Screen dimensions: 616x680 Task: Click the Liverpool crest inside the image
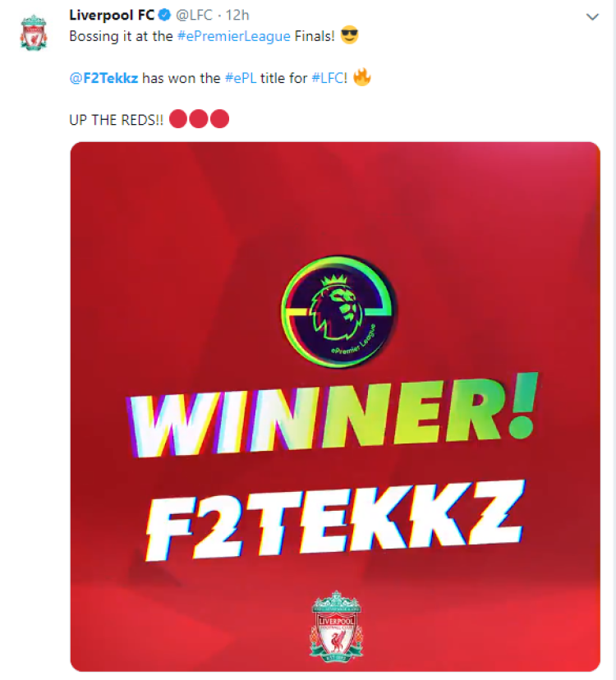(x=336, y=627)
